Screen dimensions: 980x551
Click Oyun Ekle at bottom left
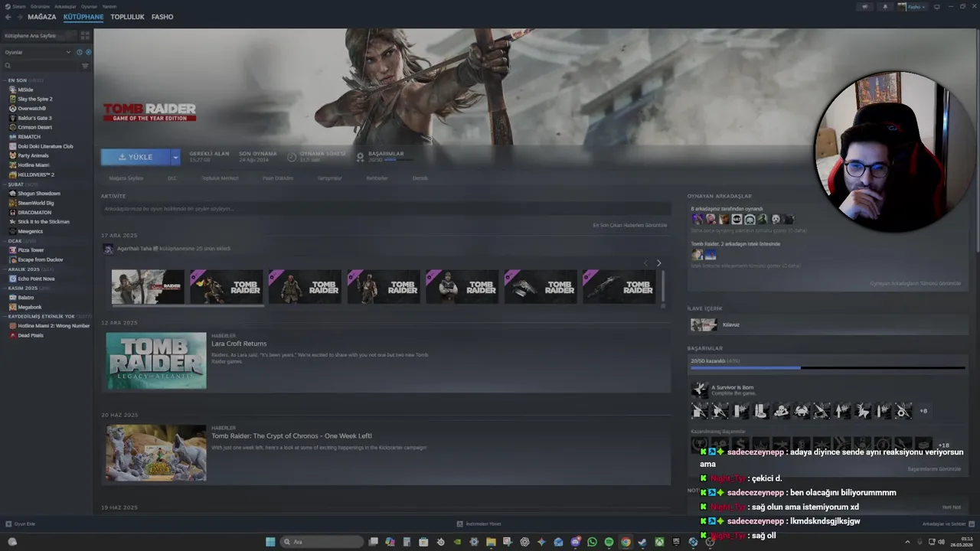coord(21,524)
